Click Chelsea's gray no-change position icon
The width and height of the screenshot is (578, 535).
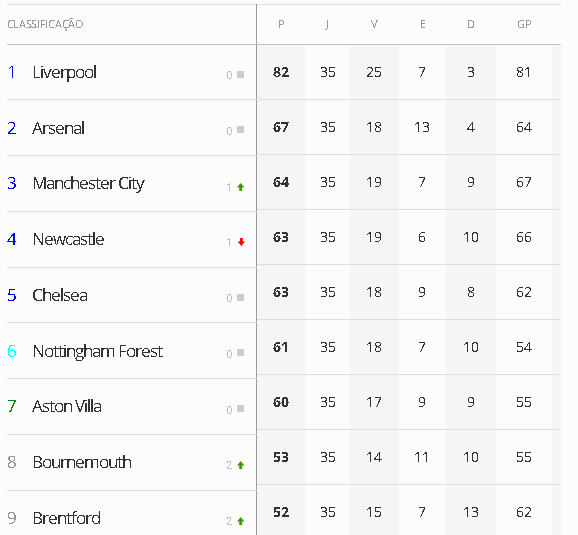click(240, 298)
